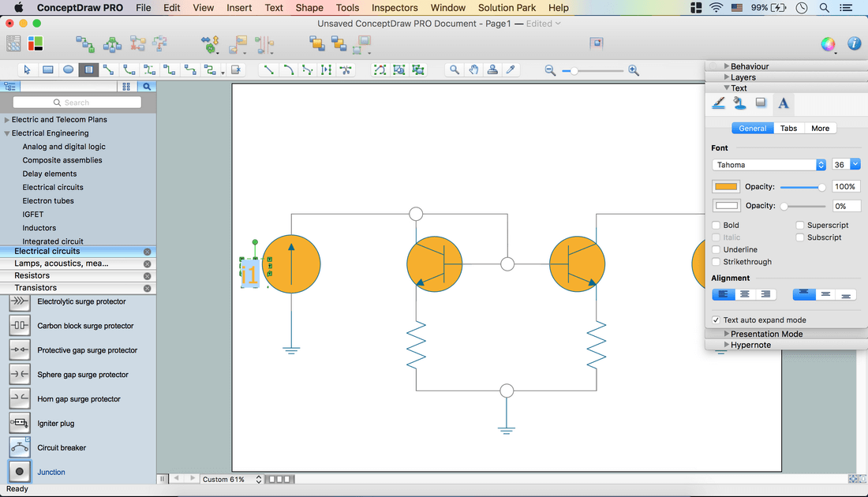Viewport: 868px width, 497px height.
Task: Open the Tahoma font dropdown
Action: 769,165
